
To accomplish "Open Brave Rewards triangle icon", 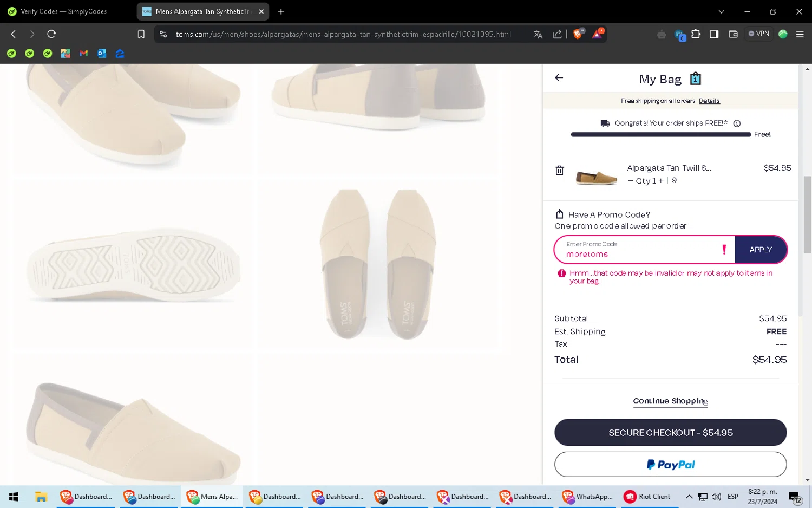I will click(597, 34).
